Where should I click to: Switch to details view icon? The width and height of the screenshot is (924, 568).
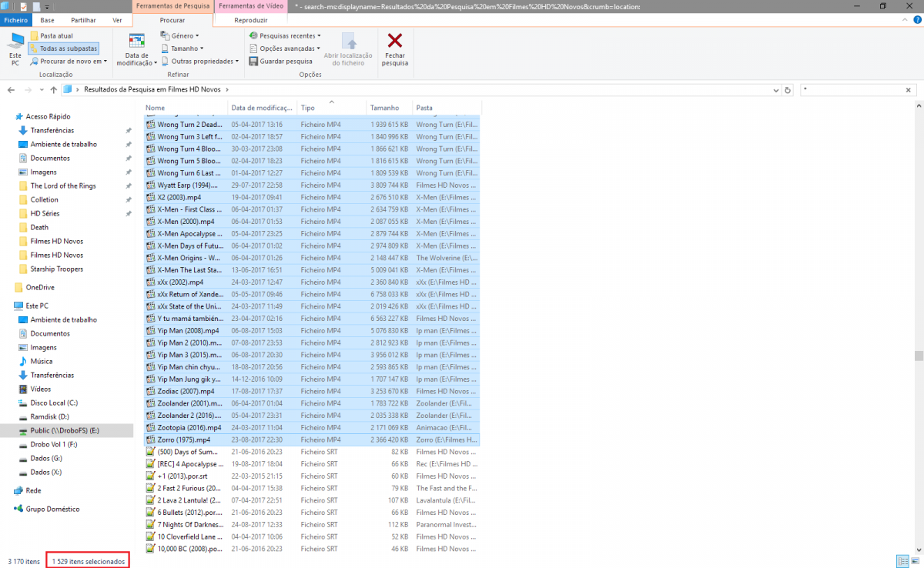(902, 561)
